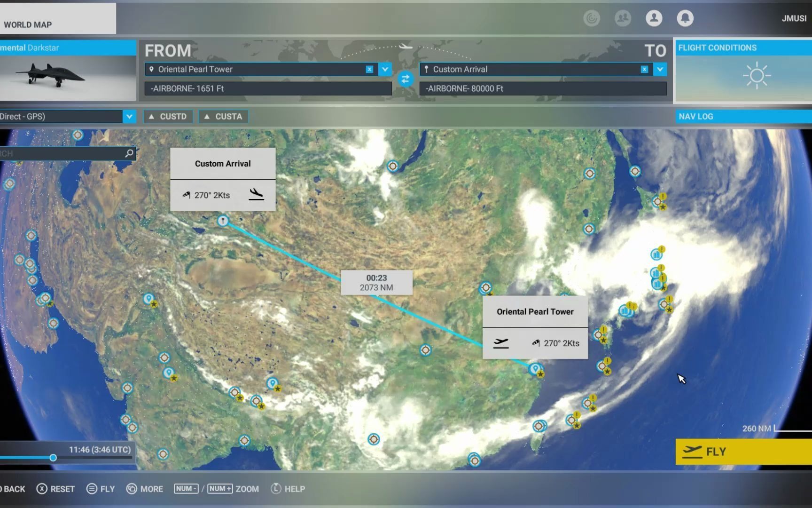Click the JMUSI username
This screenshot has width=812, height=508.
(x=794, y=18)
